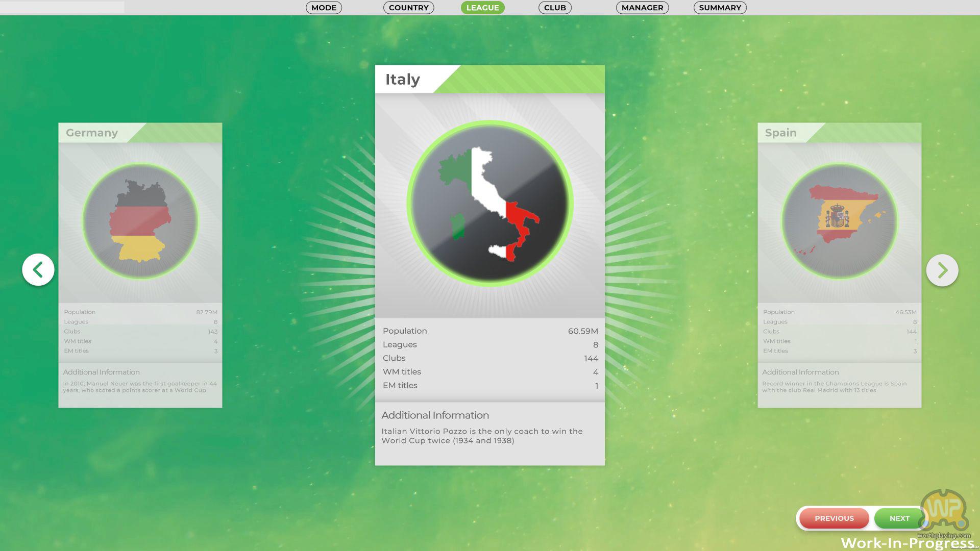This screenshot has width=980, height=551.
Task: Select the Spain flag map emblem
Action: (x=839, y=221)
